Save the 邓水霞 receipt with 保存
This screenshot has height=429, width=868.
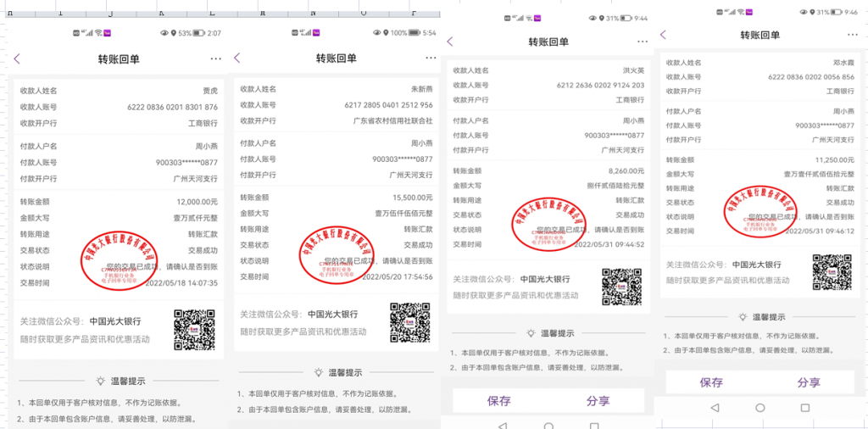pyautogui.click(x=711, y=382)
